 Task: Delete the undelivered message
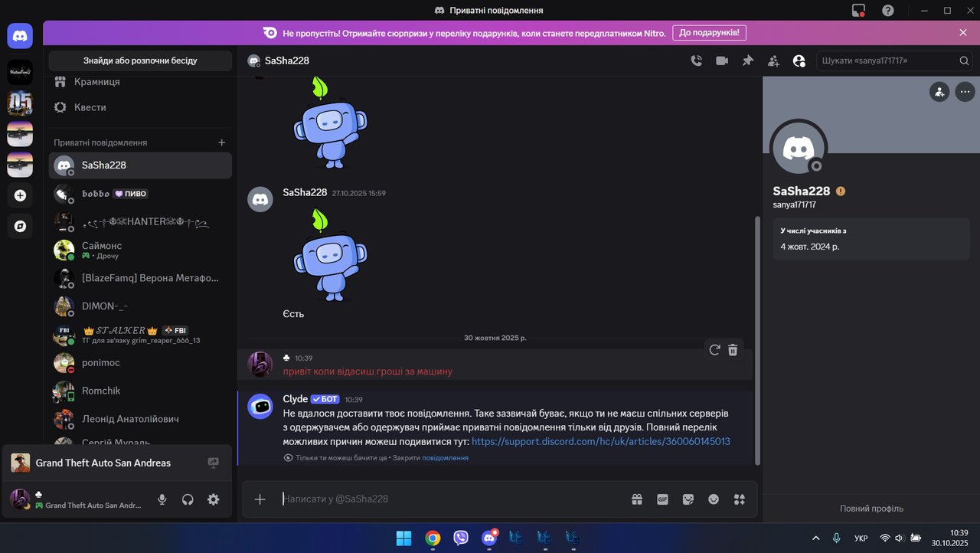tap(733, 349)
